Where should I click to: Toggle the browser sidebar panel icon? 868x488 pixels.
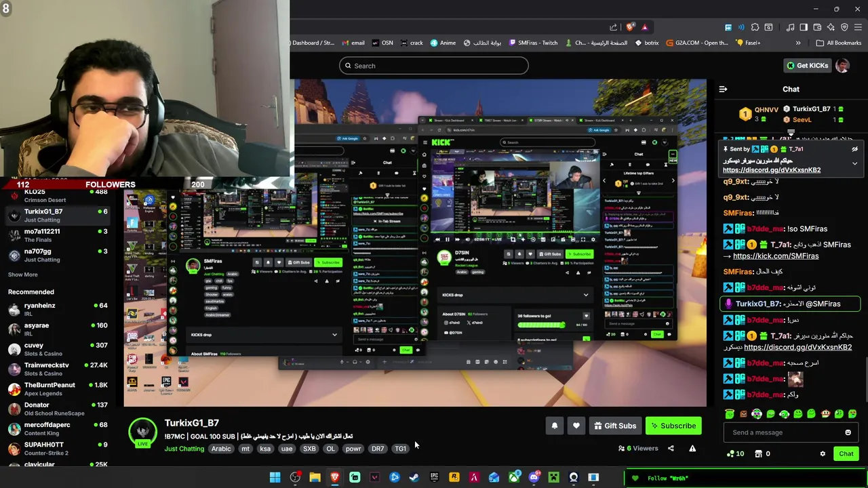(x=804, y=27)
